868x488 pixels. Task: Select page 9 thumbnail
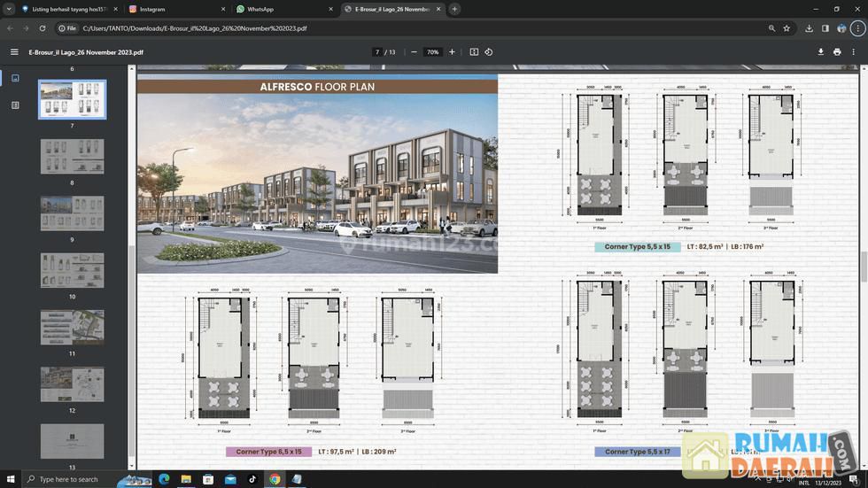tap(72, 213)
